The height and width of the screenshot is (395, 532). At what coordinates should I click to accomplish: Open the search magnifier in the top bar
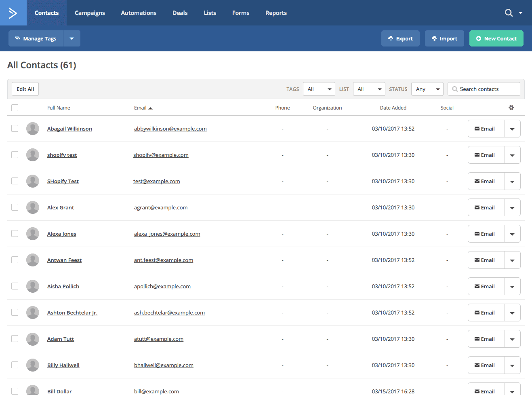(508, 13)
